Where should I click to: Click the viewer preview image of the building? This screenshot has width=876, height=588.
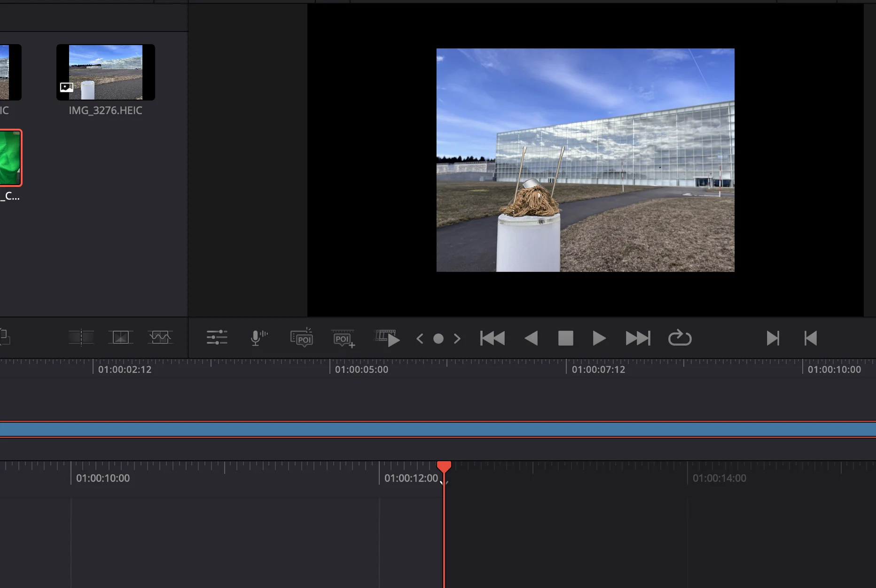(585, 160)
